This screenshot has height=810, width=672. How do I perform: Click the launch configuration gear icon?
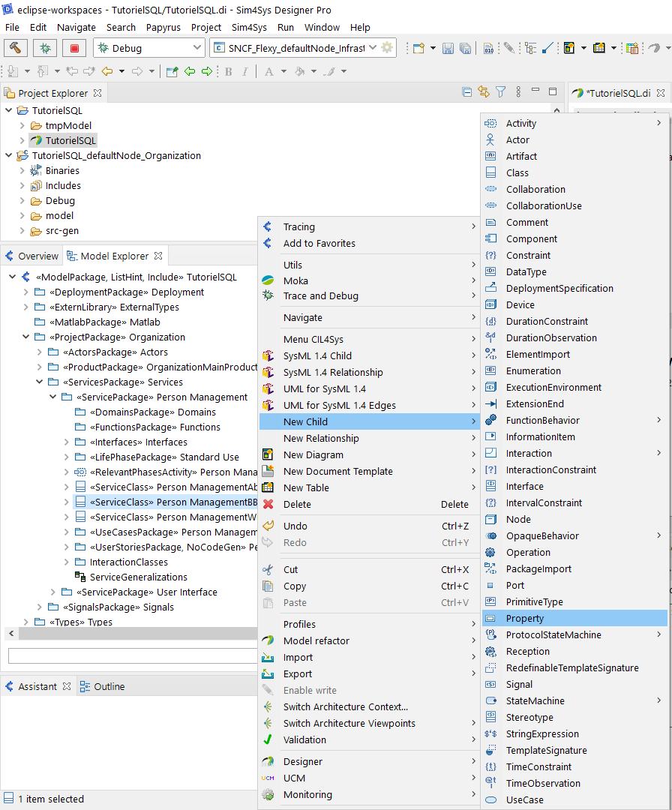coord(387,48)
